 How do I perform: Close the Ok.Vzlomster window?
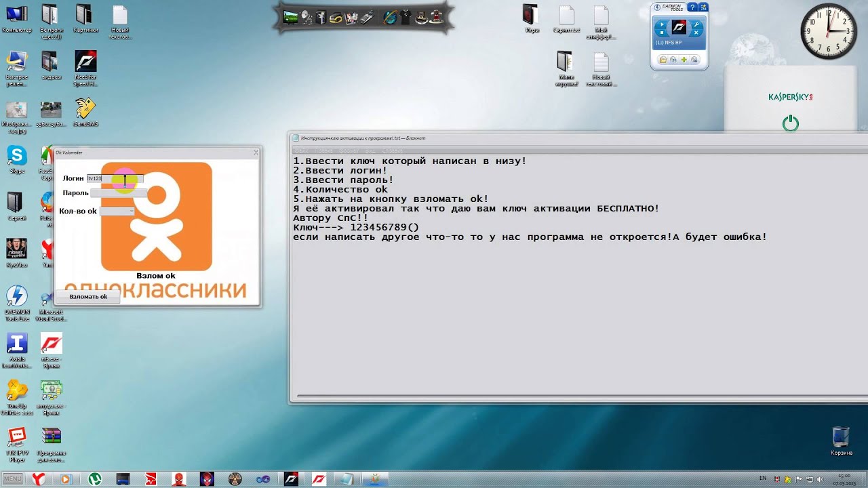click(x=256, y=152)
